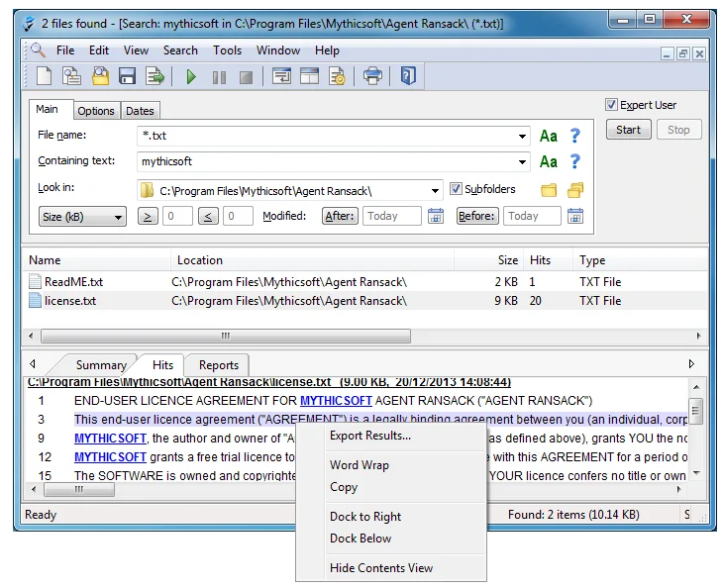
Task: Sort results by Name column header
Action: click(97, 260)
